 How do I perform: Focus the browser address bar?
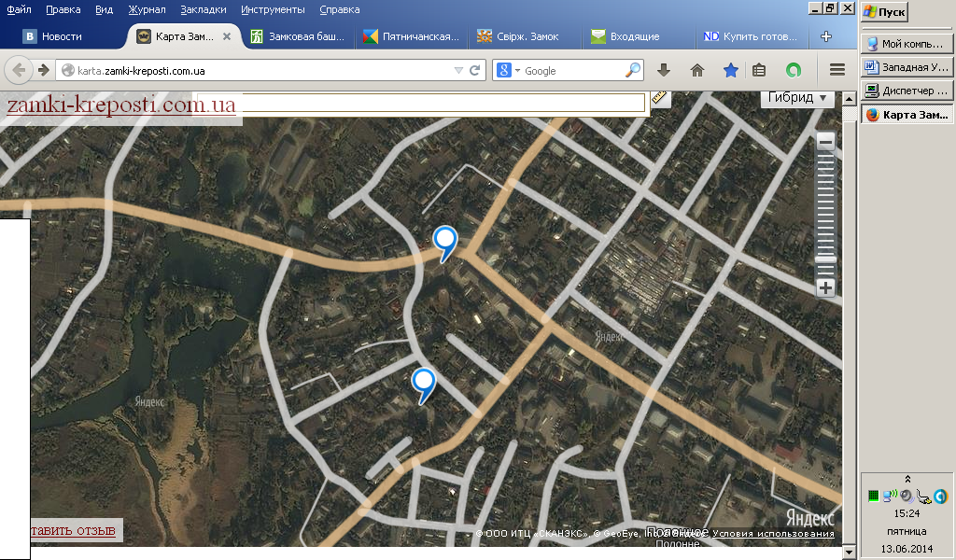pyautogui.click(x=262, y=71)
